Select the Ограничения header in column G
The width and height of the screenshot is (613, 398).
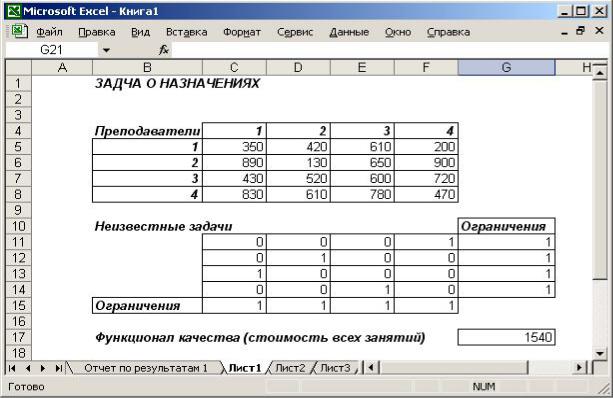click(506, 226)
